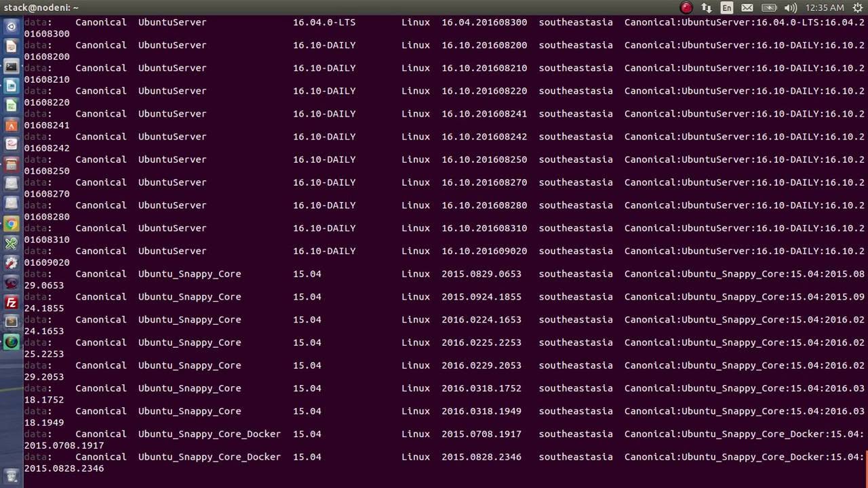This screenshot has height=488, width=868.
Task: Open System Settings gear-and-wrench icon
Action: tap(11, 263)
